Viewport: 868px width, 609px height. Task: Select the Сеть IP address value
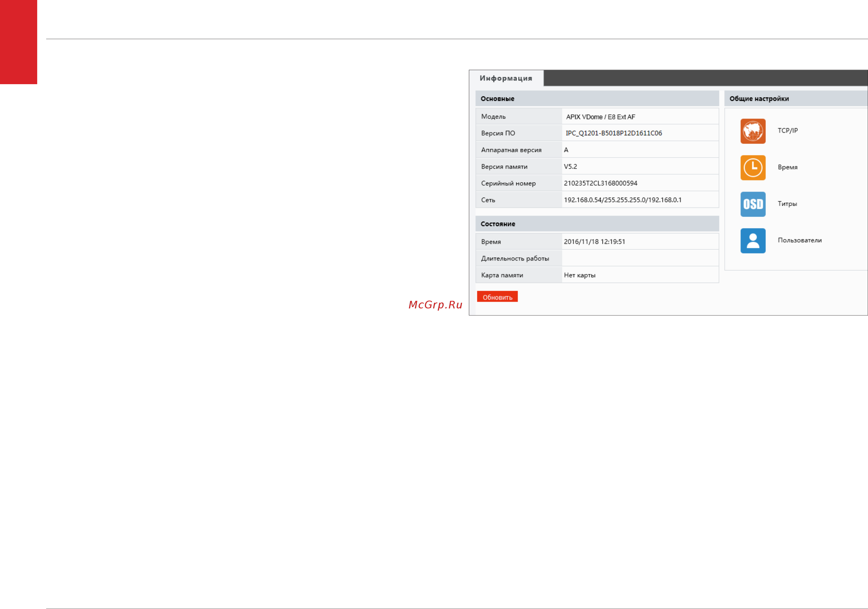[623, 200]
